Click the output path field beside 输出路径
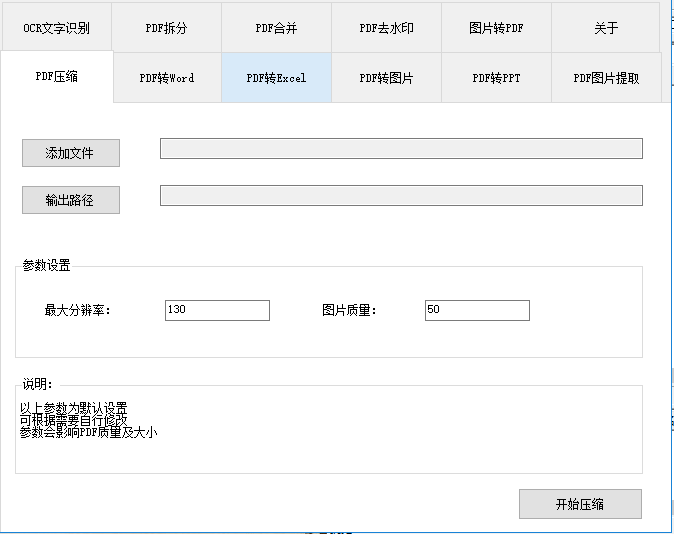 pos(401,195)
